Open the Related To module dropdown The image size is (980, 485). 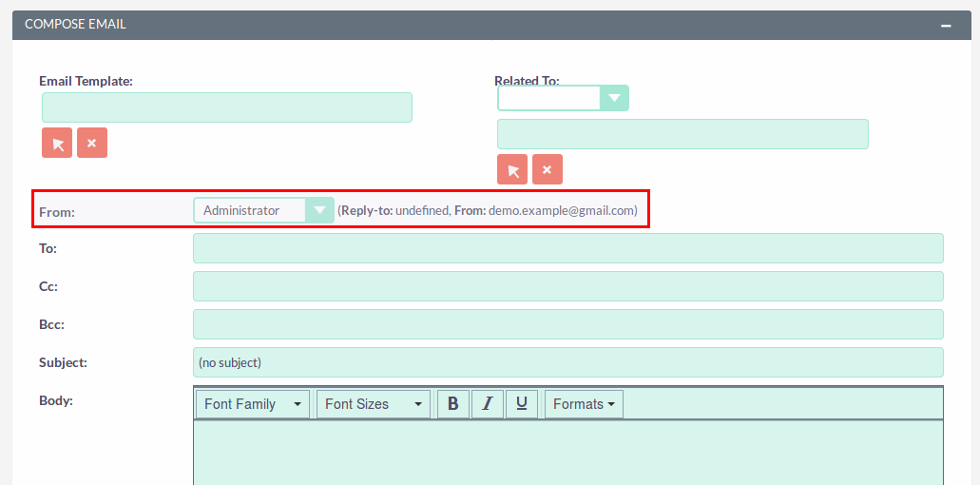click(563, 98)
